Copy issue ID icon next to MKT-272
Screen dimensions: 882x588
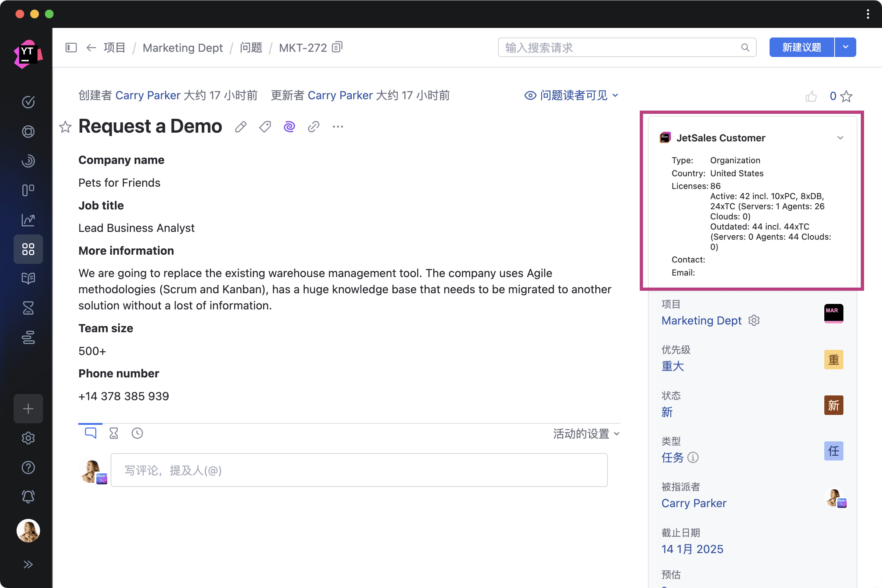coord(337,47)
